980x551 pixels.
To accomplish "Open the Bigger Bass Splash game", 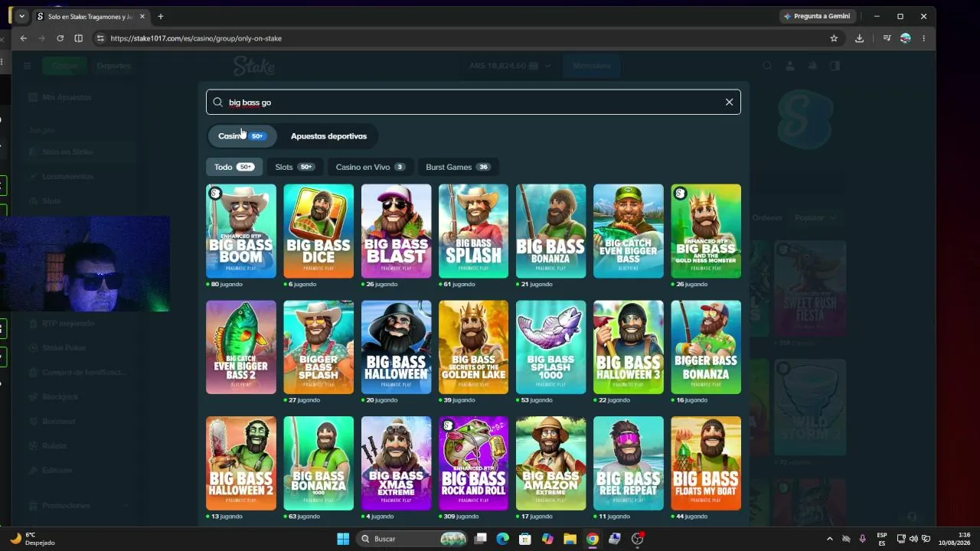I will click(318, 347).
